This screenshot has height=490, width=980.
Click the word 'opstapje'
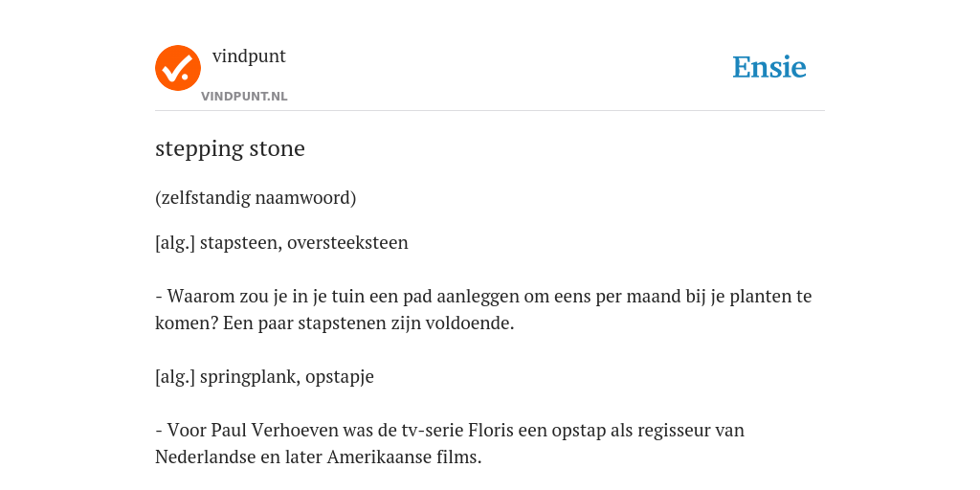(x=340, y=377)
